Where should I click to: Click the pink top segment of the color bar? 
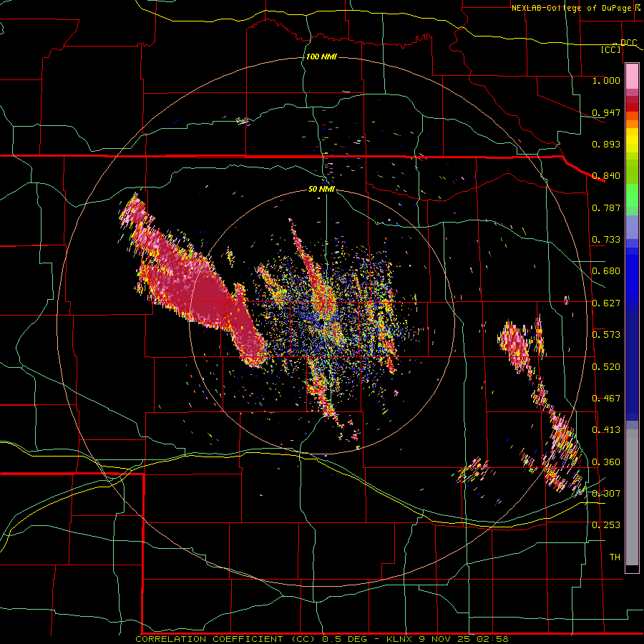pos(632,77)
